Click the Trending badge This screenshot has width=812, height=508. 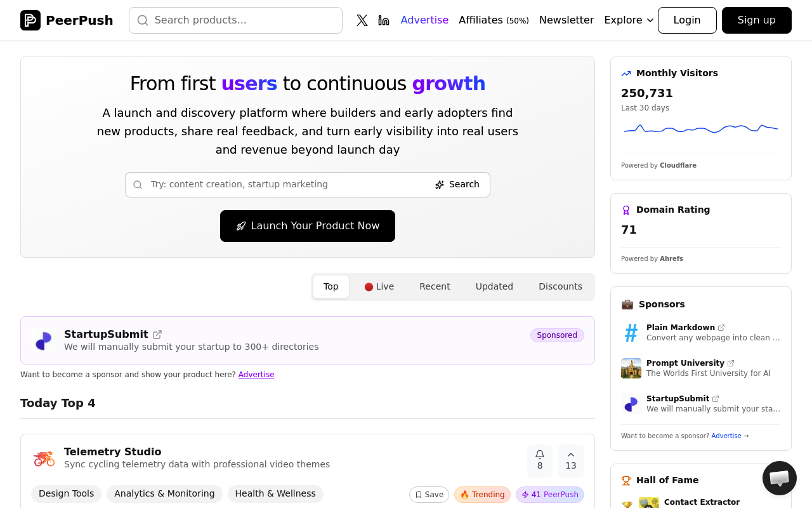483,495
